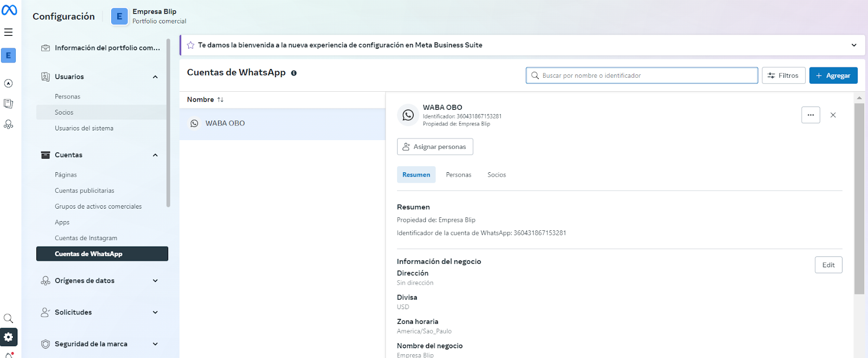The width and height of the screenshot is (868, 358).
Task: Click the info icon beside Cuentas de WhatsApp
Action: [x=293, y=73]
